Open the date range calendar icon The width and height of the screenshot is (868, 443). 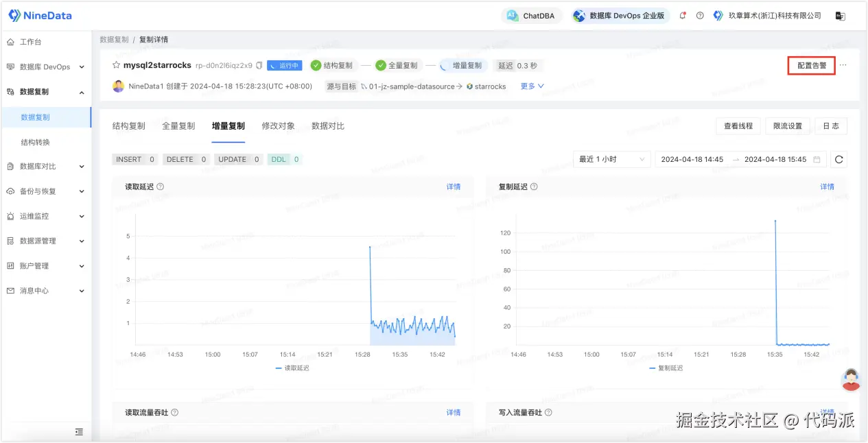coord(817,159)
